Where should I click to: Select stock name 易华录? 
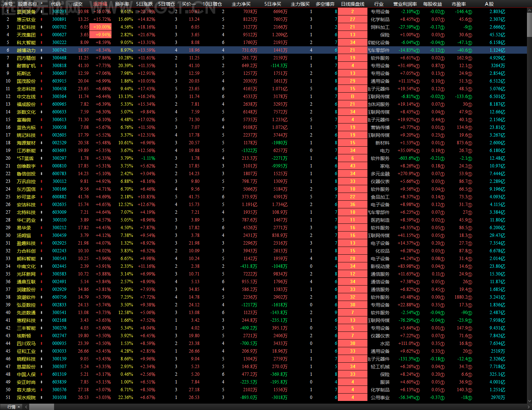[x=24, y=228]
